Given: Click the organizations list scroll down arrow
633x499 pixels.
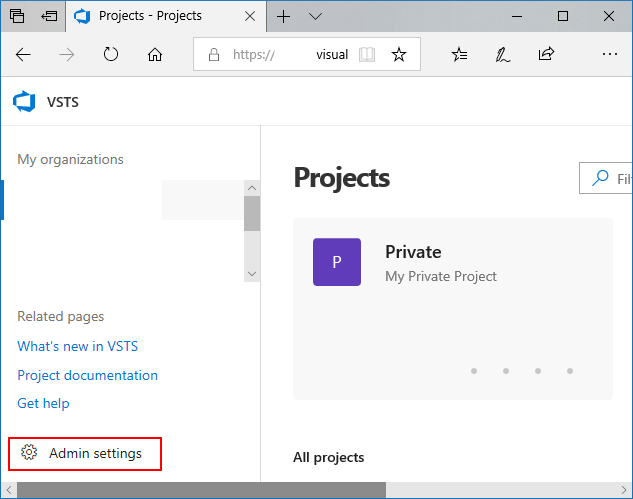Looking at the screenshot, I should pos(252,274).
